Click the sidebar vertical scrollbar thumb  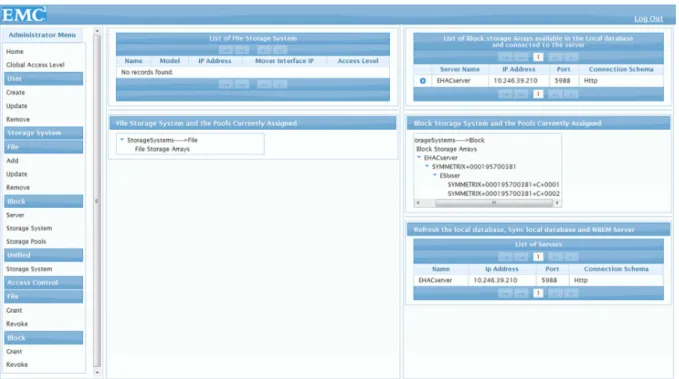pyautogui.click(x=97, y=201)
